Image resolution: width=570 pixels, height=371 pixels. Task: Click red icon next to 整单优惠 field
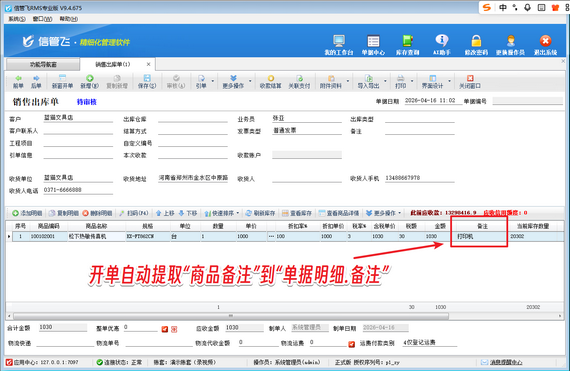click(x=165, y=329)
